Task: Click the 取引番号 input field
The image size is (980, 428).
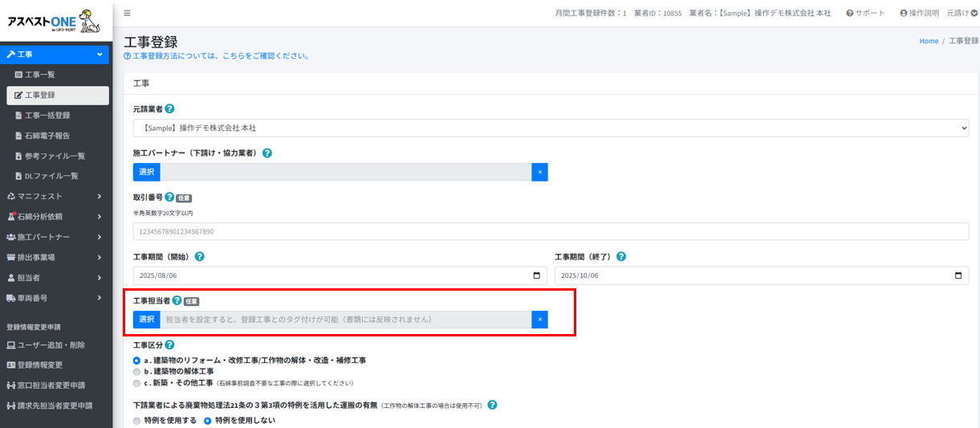Action: tap(551, 232)
